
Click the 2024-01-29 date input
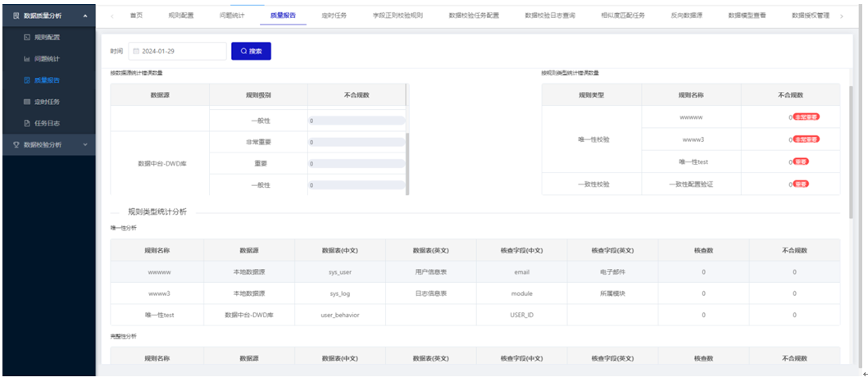click(178, 51)
